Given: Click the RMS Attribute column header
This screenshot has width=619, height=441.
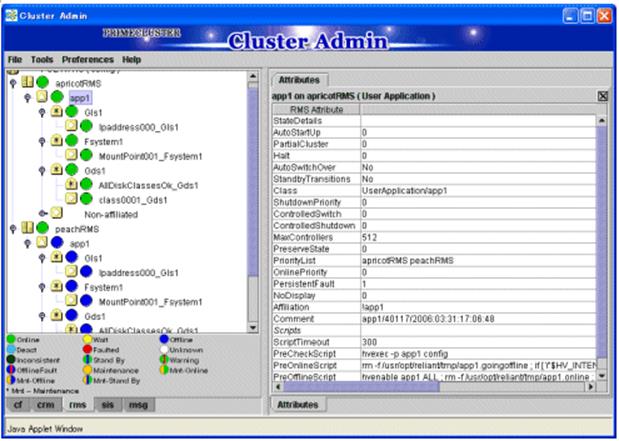Looking at the screenshot, I should [316, 109].
